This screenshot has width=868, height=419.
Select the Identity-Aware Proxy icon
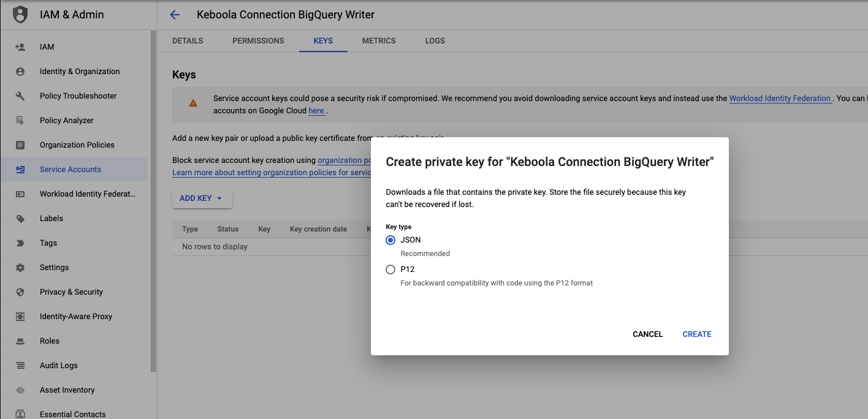[x=20, y=316]
